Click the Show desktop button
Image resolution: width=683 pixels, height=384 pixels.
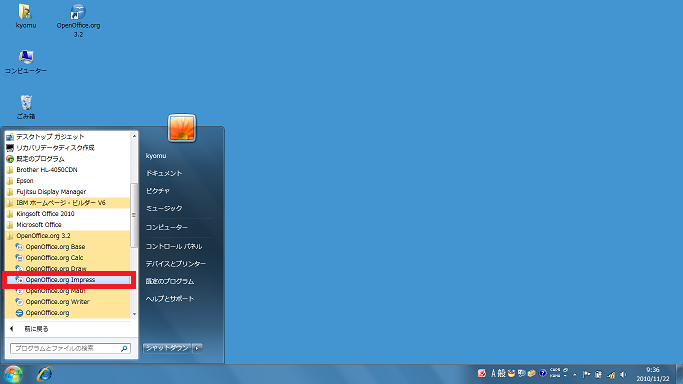click(679, 374)
